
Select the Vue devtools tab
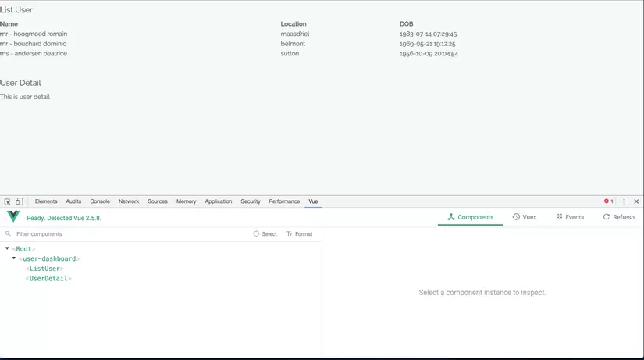(x=313, y=201)
